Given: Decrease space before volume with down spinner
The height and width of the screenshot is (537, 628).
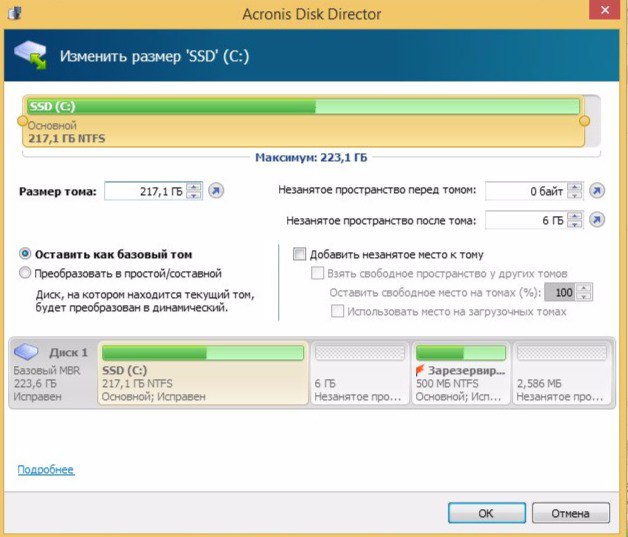Looking at the screenshot, I should (575, 195).
